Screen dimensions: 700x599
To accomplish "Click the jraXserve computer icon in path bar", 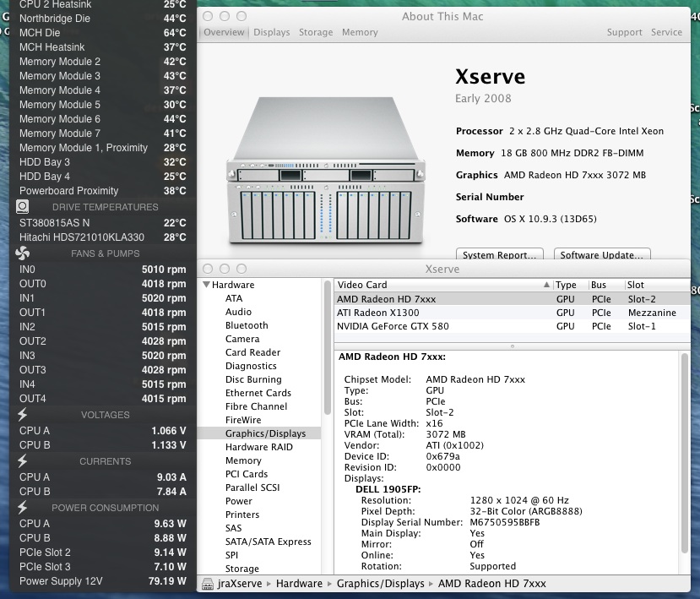I will coord(209,584).
